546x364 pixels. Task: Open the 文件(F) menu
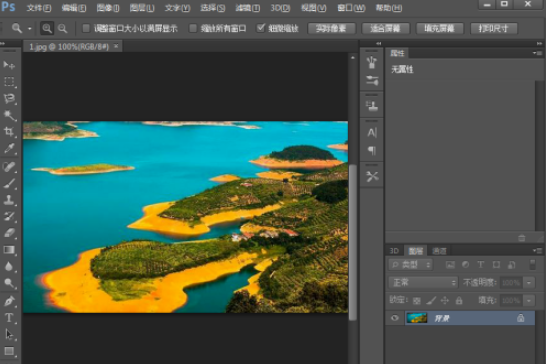[39, 8]
